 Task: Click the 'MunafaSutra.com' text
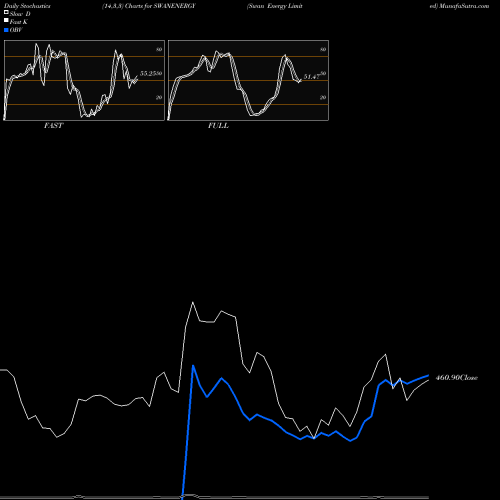(464, 6)
